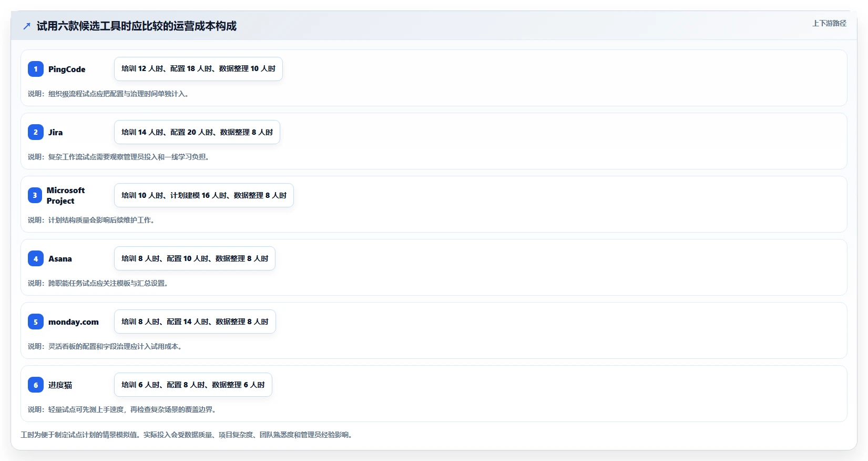Select the number 5 badge for monday.com

[x=36, y=322]
